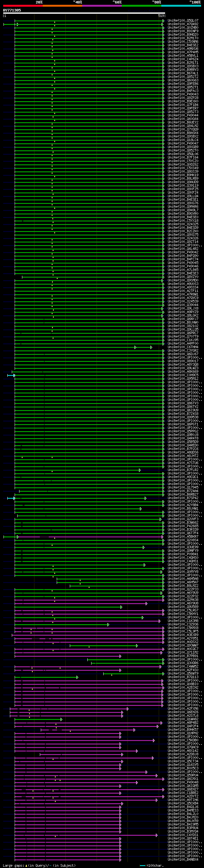Open hit UniRef100_A9NXU6
Image resolution: width=204 pixels, height=868 pixels.
[x=183, y=49]
